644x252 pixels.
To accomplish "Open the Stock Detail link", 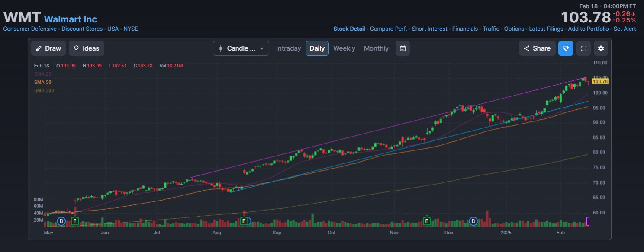I will pos(349,29).
